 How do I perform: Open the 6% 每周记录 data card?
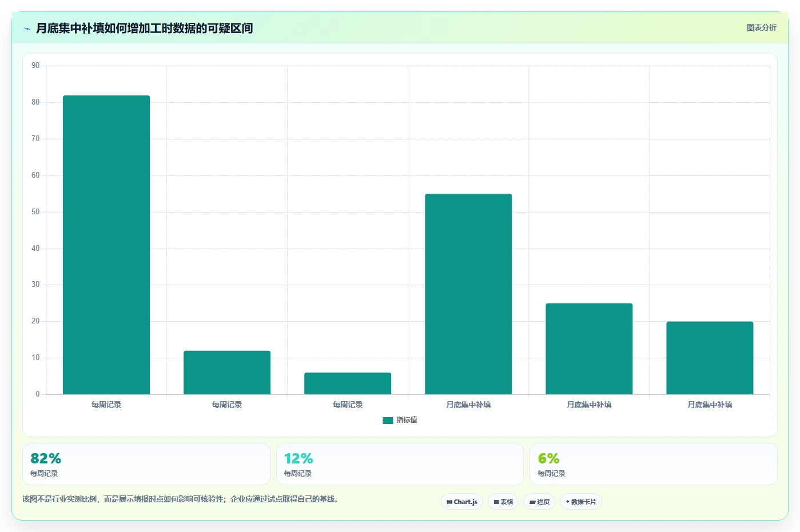(654, 464)
